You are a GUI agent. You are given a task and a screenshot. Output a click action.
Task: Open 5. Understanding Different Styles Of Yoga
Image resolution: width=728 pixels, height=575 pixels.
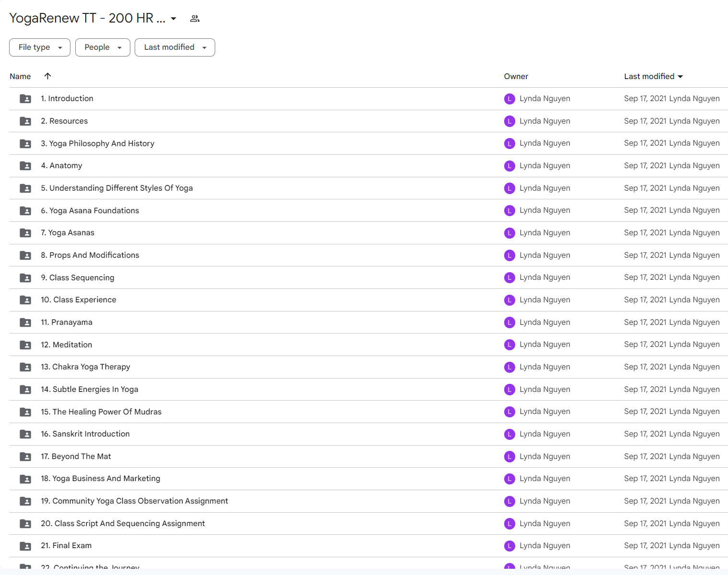pos(117,188)
